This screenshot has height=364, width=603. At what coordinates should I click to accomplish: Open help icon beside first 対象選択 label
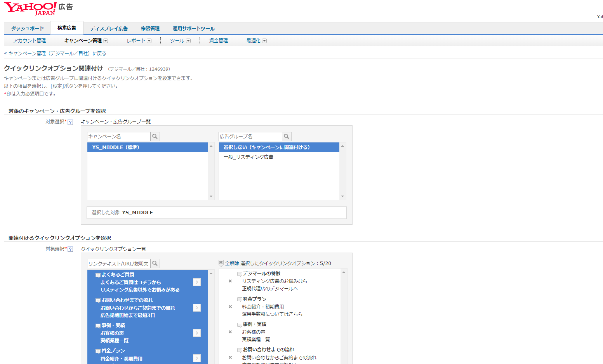click(x=70, y=122)
